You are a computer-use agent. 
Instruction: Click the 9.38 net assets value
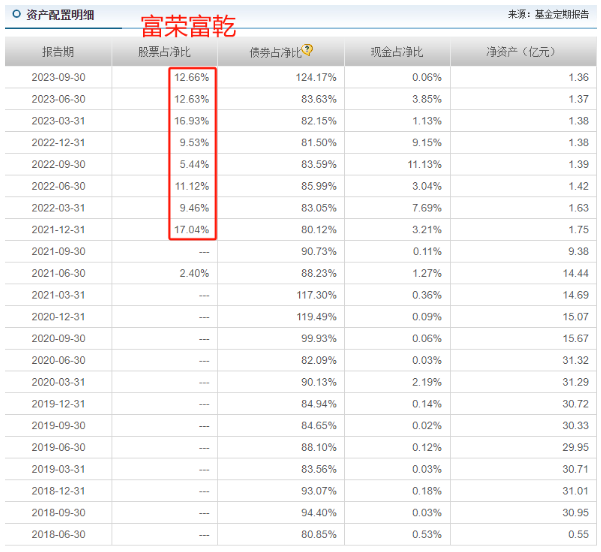[x=578, y=251]
